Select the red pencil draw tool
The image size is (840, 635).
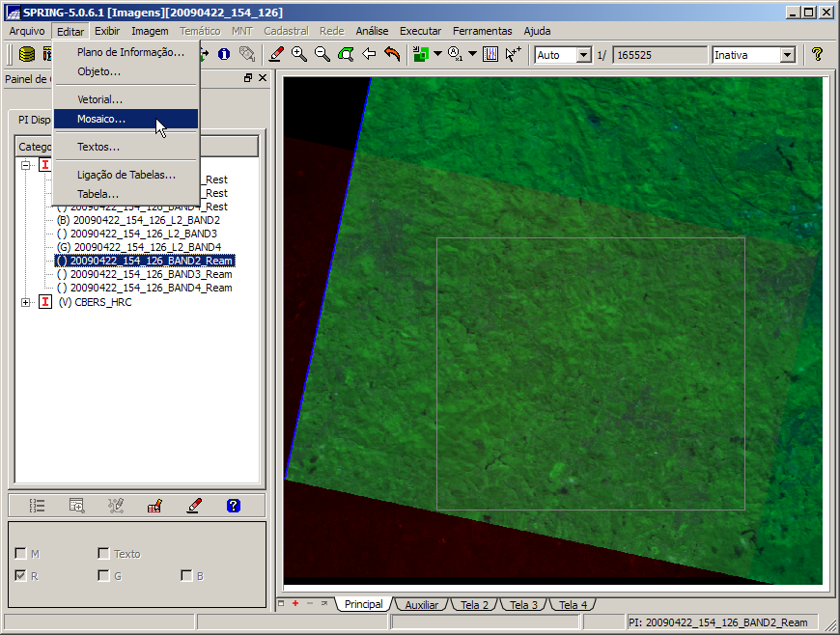pyautogui.click(x=276, y=55)
